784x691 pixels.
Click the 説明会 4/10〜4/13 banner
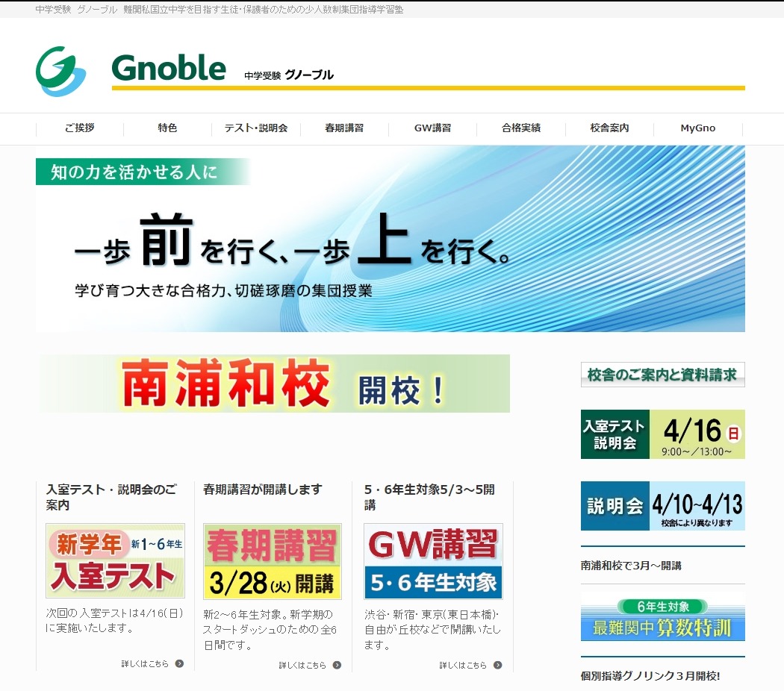click(x=662, y=506)
